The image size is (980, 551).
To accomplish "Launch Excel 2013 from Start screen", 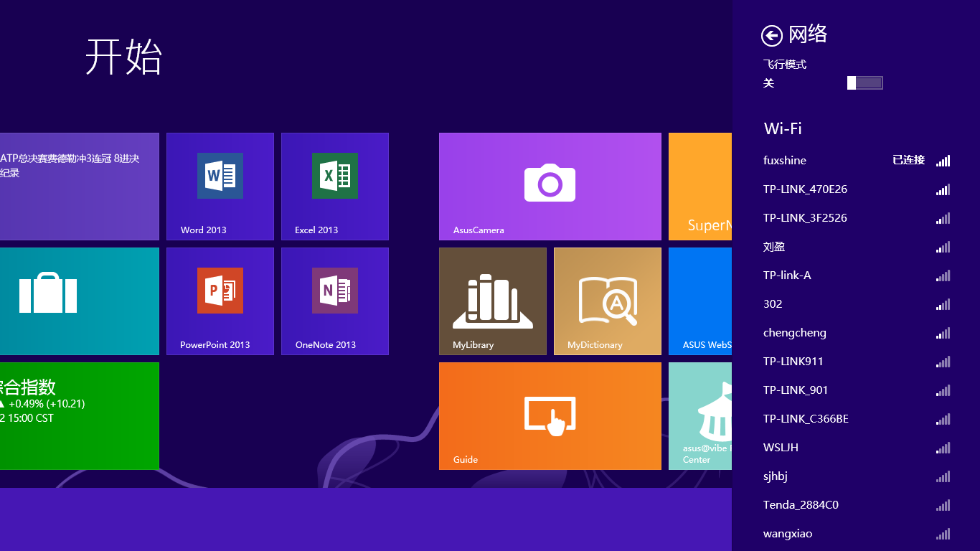I will (x=334, y=186).
